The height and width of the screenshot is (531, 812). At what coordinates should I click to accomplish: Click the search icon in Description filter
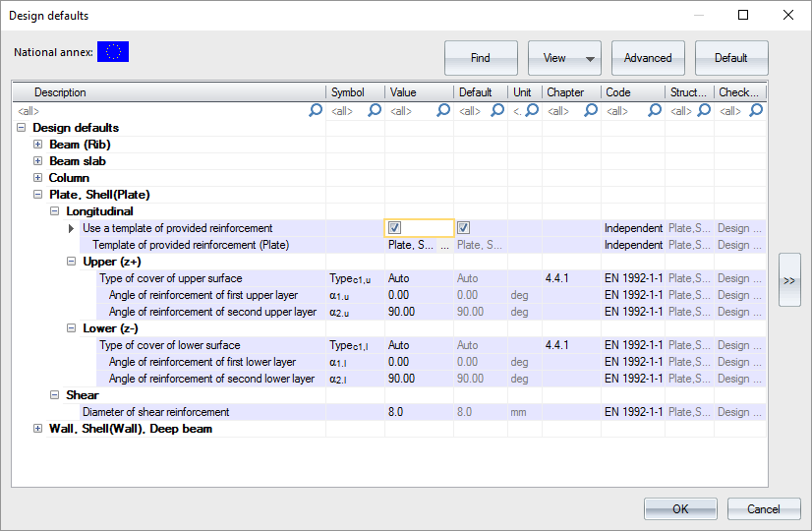click(316, 111)
